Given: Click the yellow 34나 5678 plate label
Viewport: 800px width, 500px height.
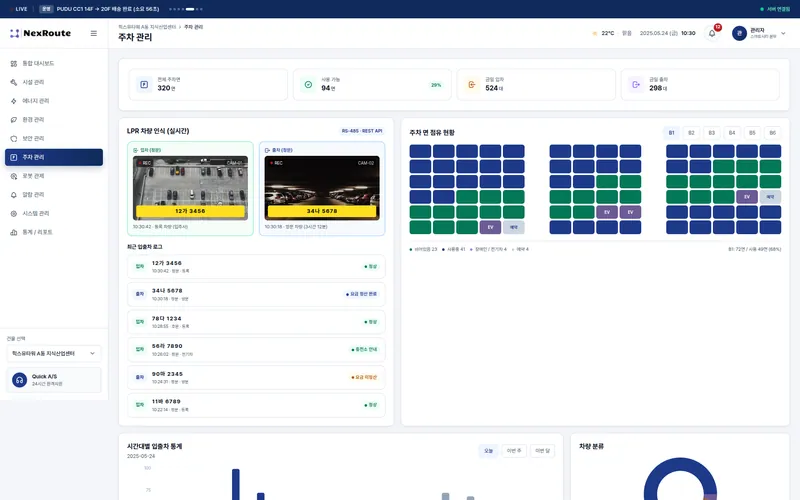Looking at the screenshot, I should [x=322, y=211].
